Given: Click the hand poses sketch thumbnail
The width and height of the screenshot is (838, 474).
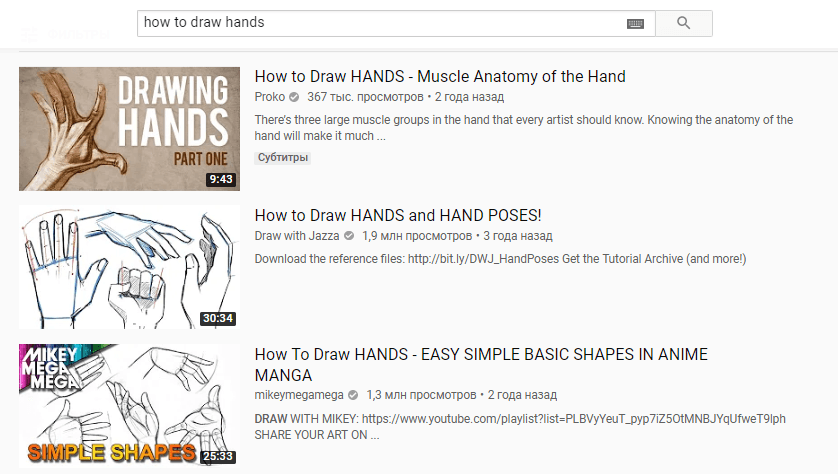Looking at the screenshot, I should coord(129,267).
